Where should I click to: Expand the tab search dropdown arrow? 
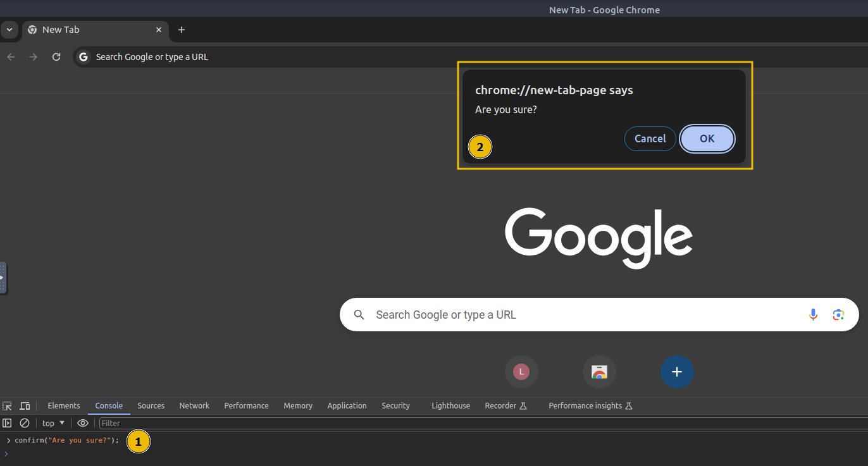[x=9, y=30]
